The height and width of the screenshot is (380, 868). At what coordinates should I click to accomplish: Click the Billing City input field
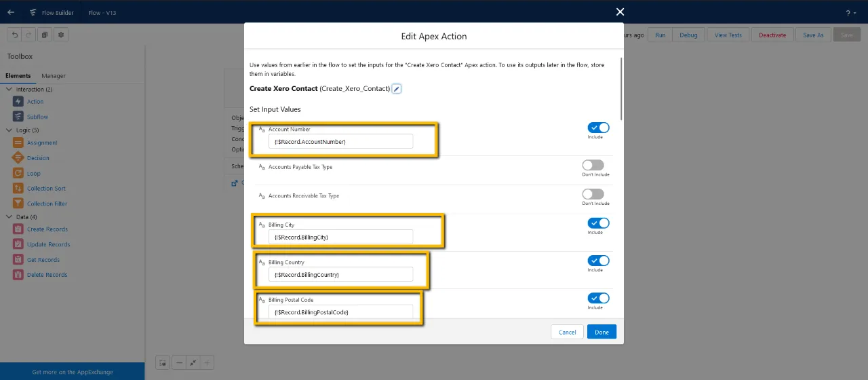340,237
